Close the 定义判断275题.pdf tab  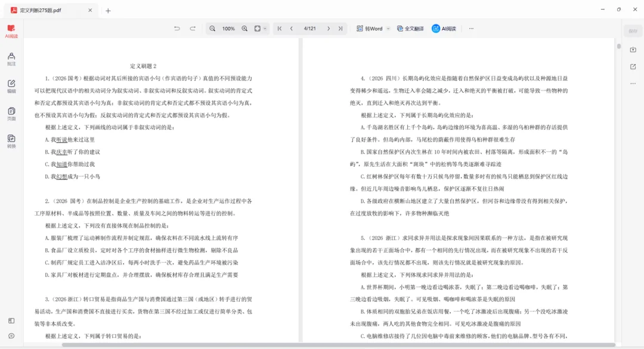tap(90, 10)
